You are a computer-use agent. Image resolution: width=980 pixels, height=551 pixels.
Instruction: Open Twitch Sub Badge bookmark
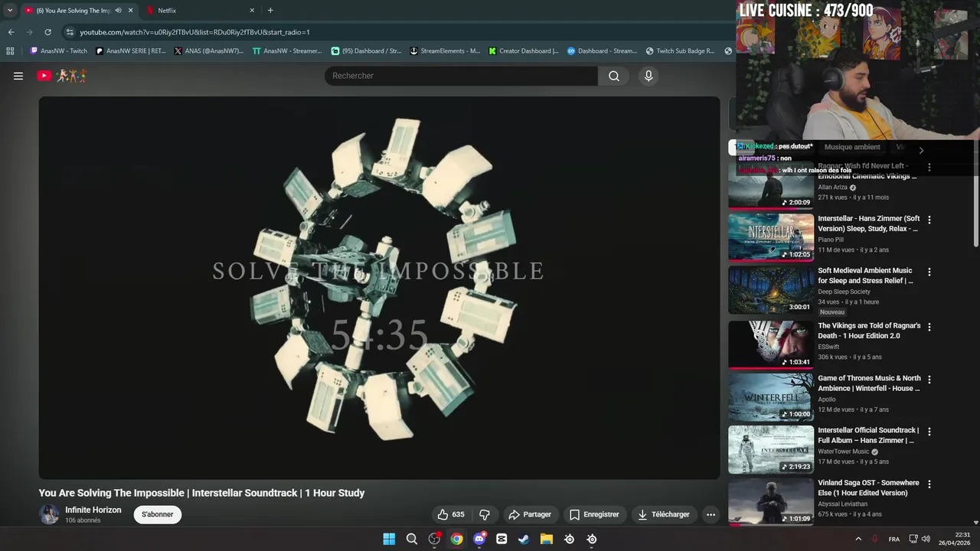click(680, 51)
